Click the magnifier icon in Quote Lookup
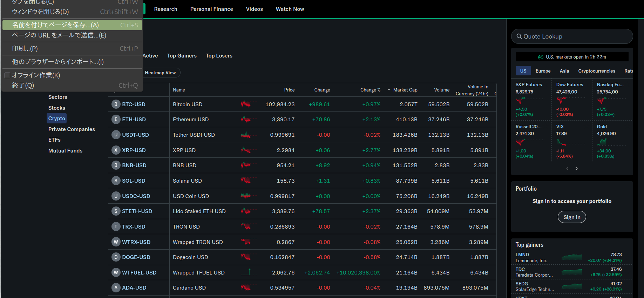Screen dimensions: 644x298 point(519,36)
